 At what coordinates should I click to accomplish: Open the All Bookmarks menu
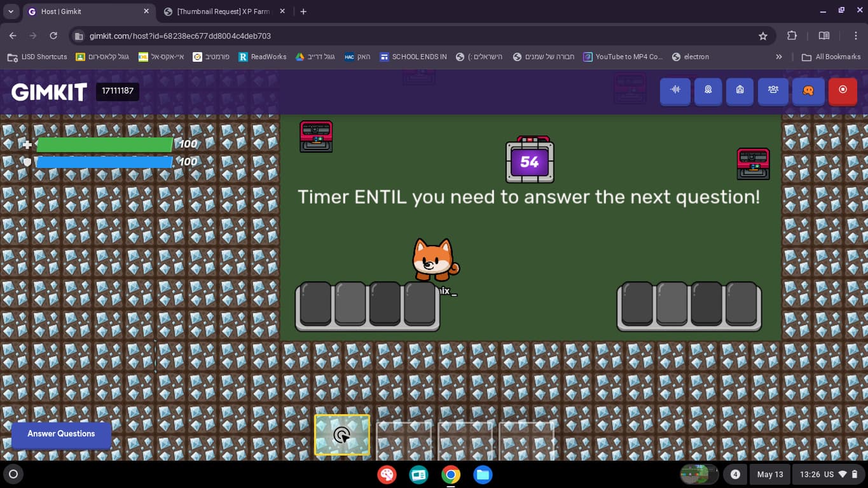(831, 57)
